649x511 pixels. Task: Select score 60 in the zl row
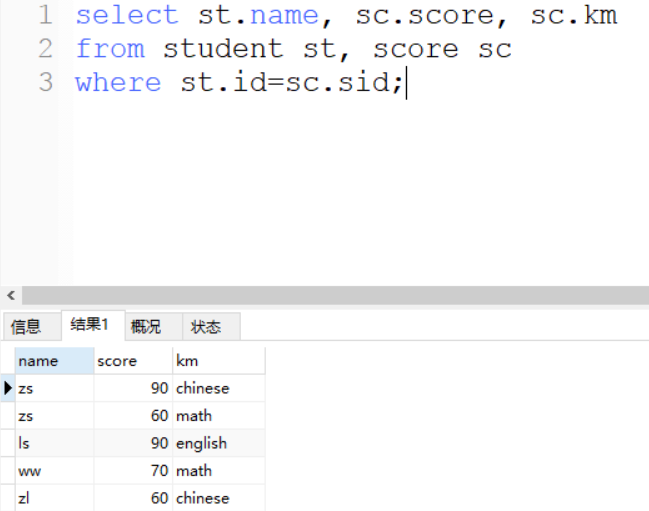click(x=133, y=498)
